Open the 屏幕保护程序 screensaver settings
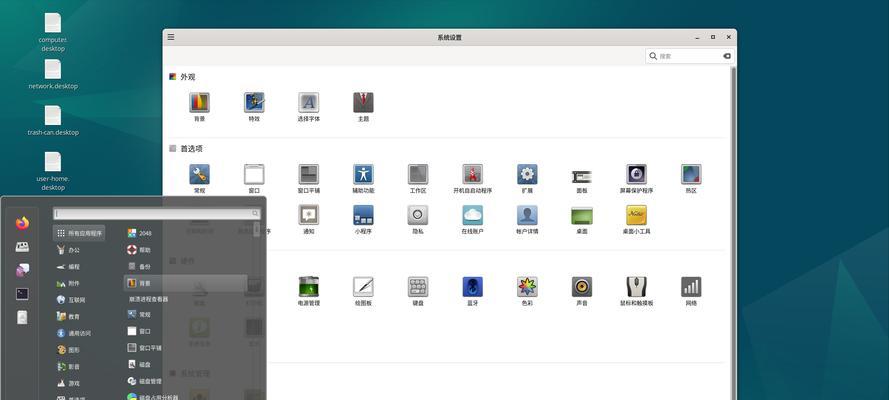This screenshot has height=400, width=889. (636, 178)
